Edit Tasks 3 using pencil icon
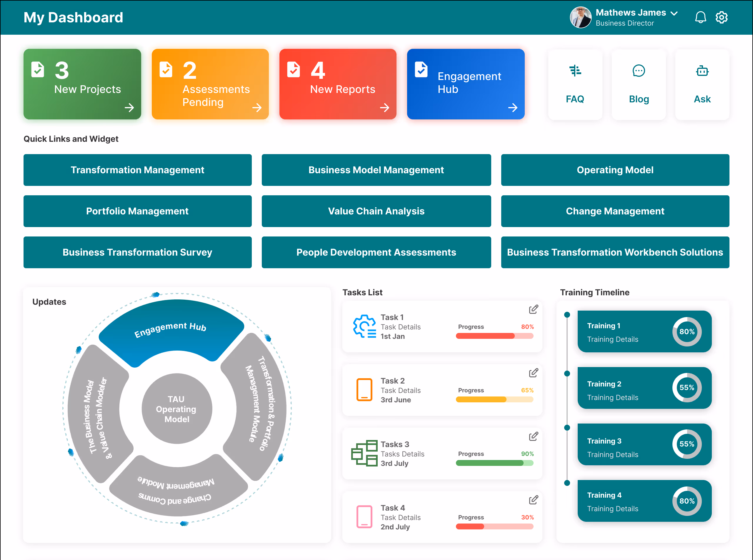753x560 pixels. coord(533,436)
